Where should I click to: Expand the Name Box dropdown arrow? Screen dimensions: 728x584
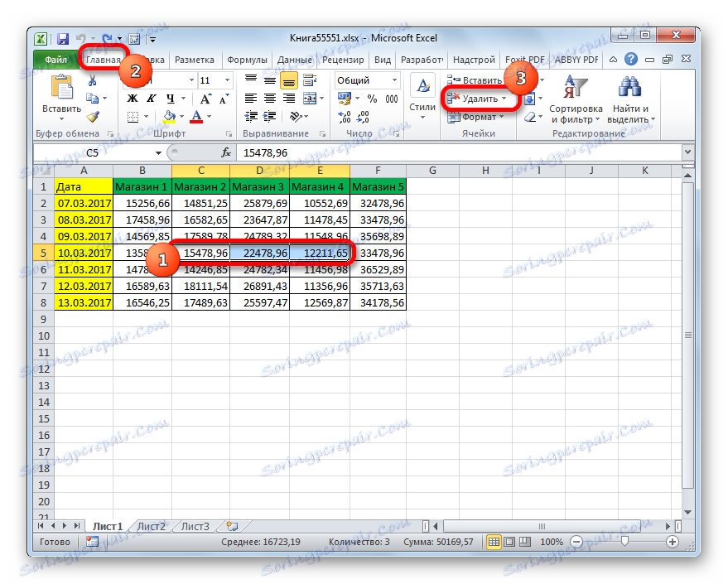158,152
